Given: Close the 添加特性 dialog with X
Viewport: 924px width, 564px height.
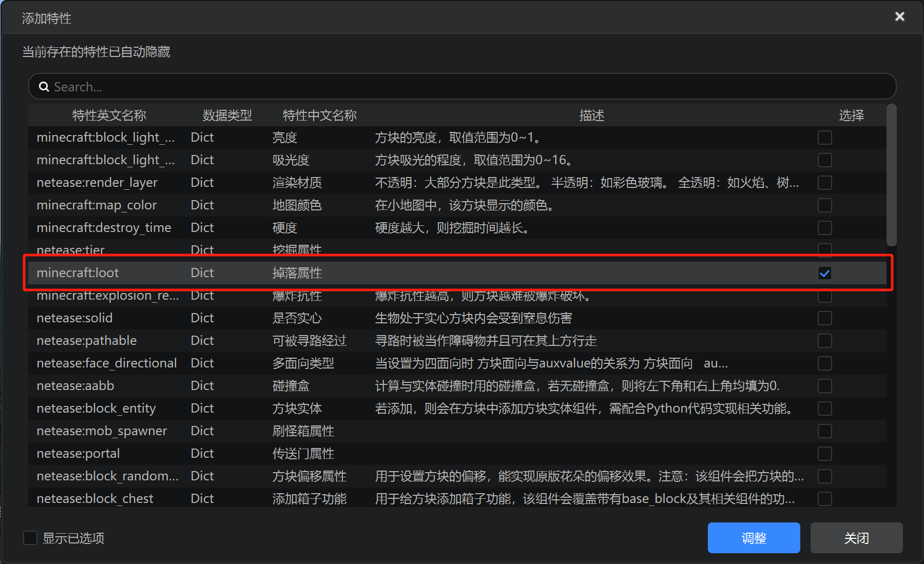Looking at the screenshot, I should click(899, 16).
